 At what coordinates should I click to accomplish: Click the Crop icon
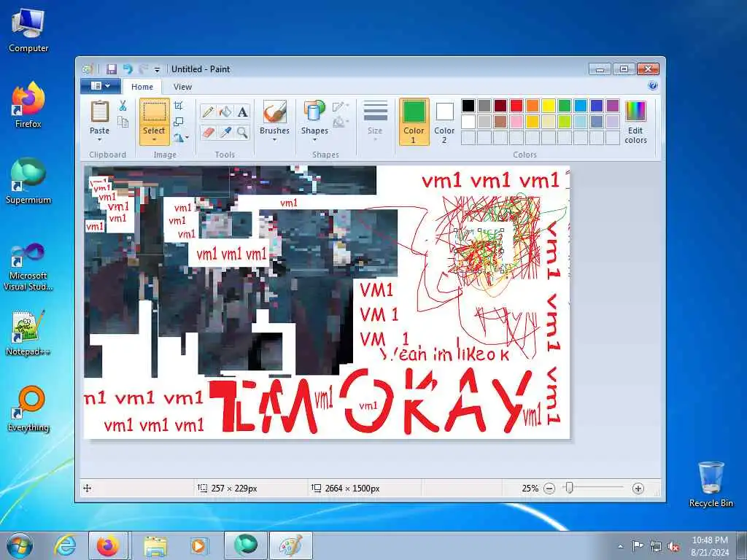point(179,105)
